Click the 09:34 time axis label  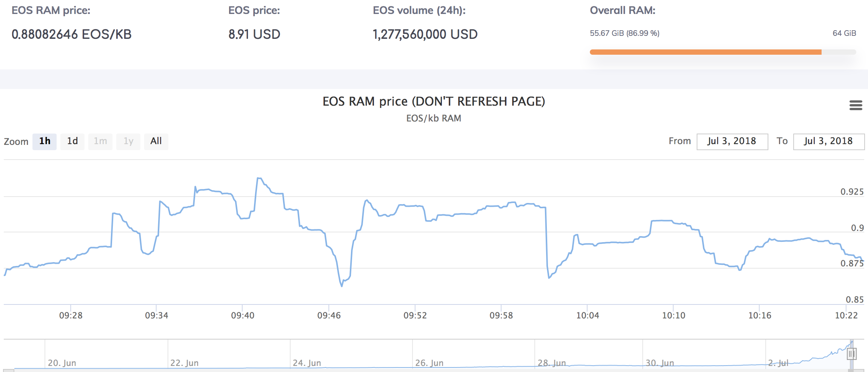(157, 315)
